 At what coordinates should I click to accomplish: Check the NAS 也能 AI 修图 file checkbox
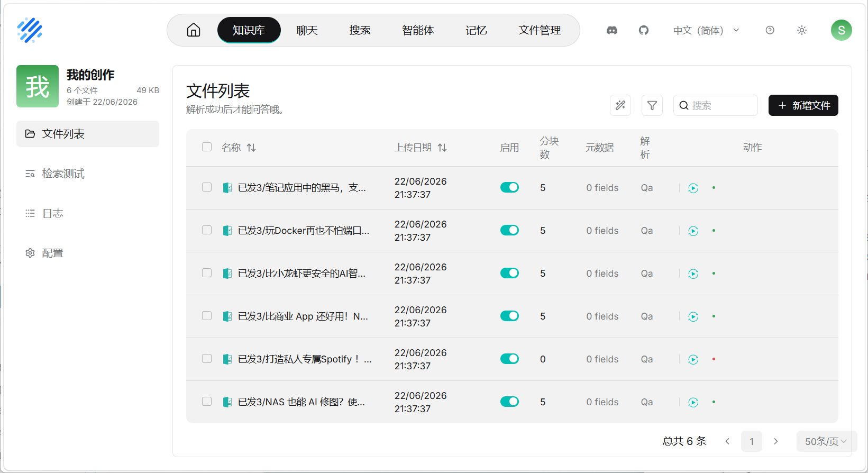tap(207, 402)
